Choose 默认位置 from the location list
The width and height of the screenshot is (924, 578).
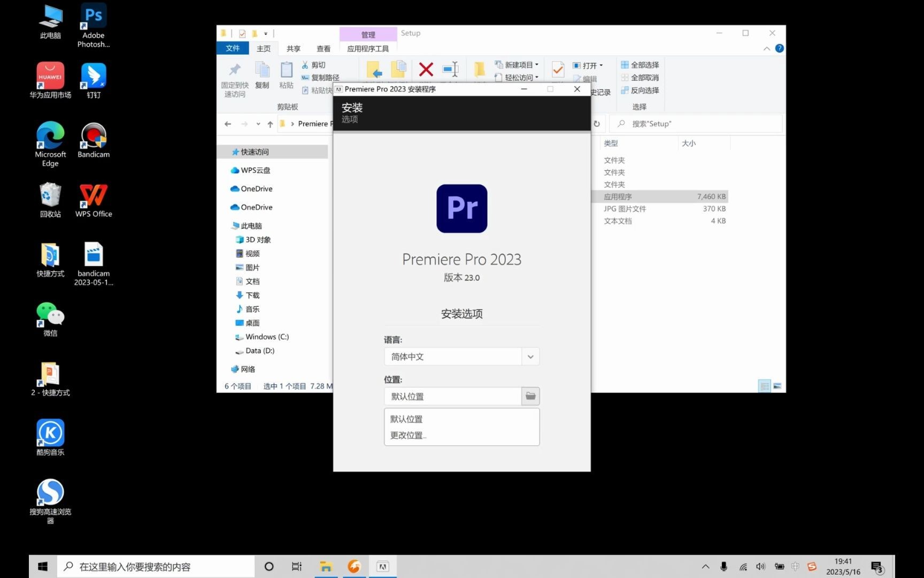tap(406, 419)
